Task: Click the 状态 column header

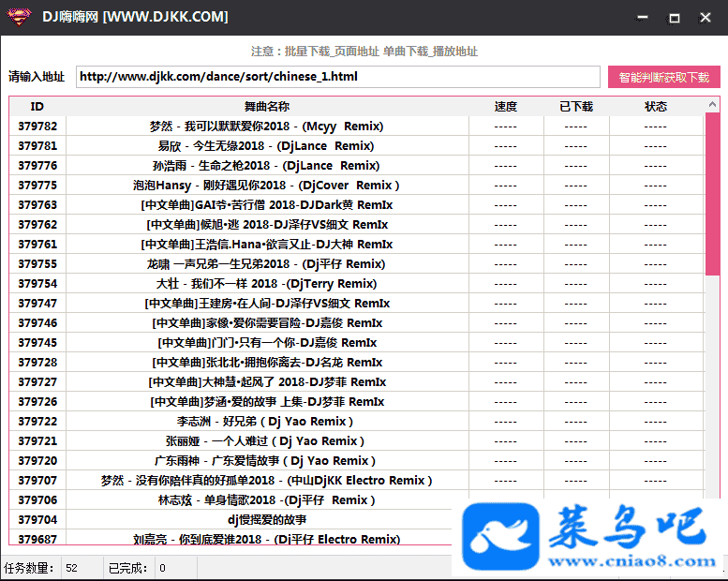Action: point(656,106)
